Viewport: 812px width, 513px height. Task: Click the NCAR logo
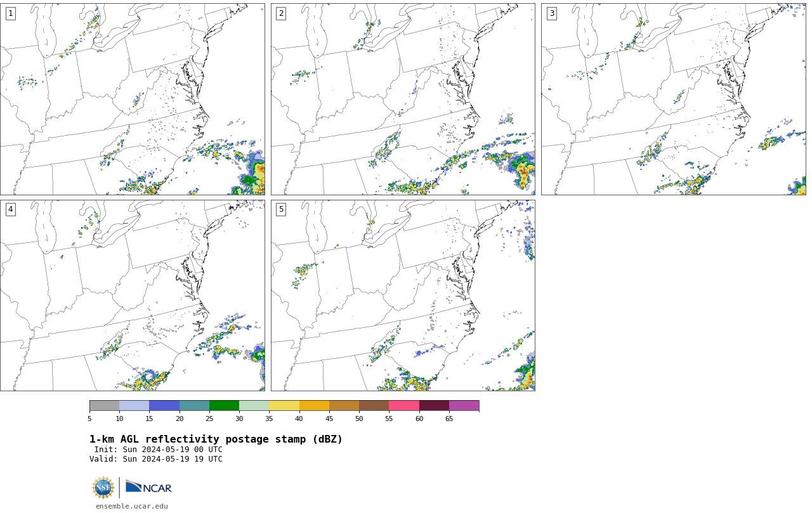(148, 487)
